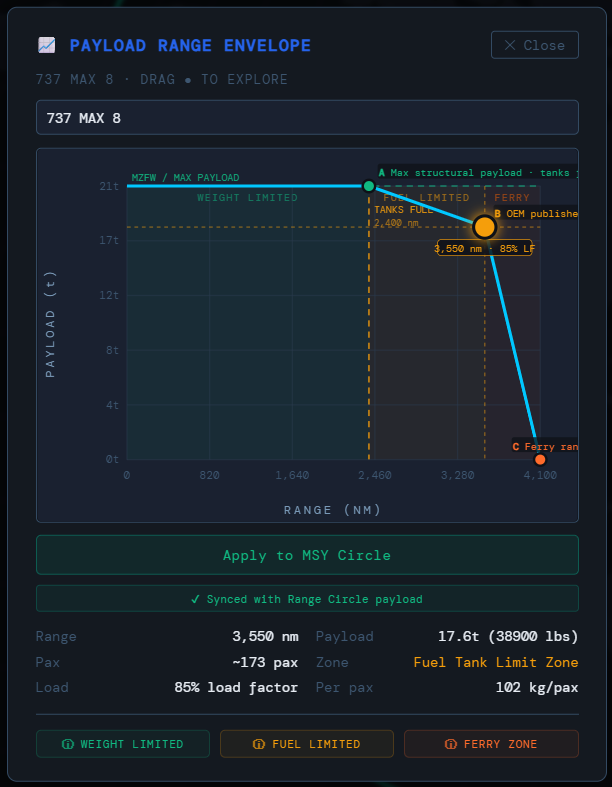Click the 3,280 range axis label
Viewport: 612px width, 787px height.
coord(457,475)
